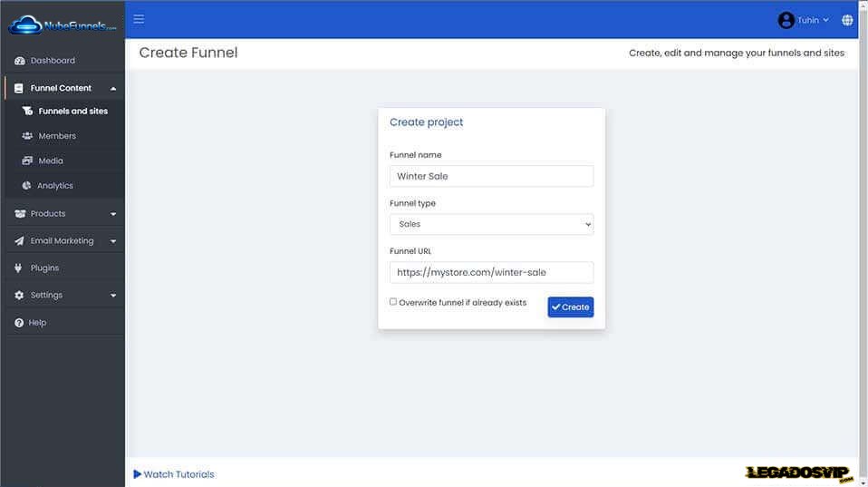
Task: Click the hamburger menu icon in top bar
Action: click(x=139, y=19)
